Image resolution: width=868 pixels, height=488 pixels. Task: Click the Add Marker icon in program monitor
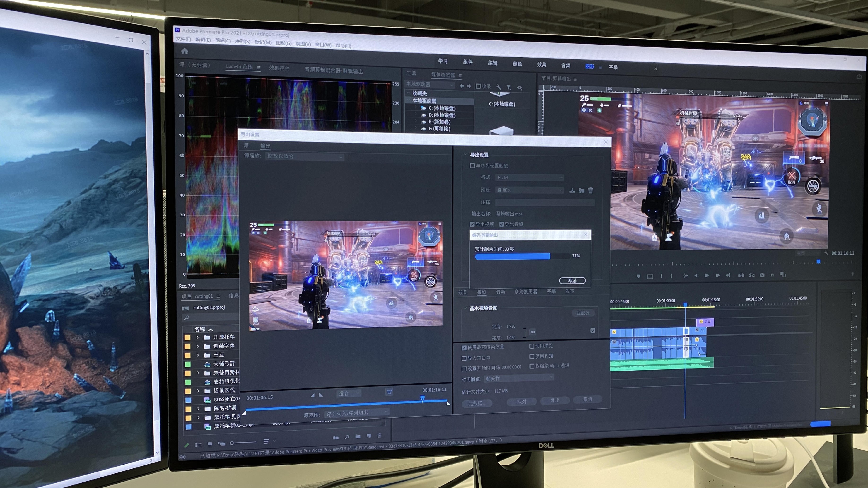coord(638,276)
